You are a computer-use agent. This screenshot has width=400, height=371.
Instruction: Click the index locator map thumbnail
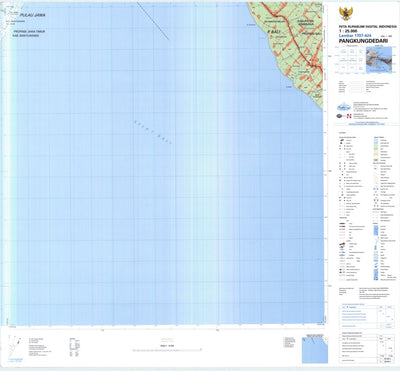[x=379, y=60]
